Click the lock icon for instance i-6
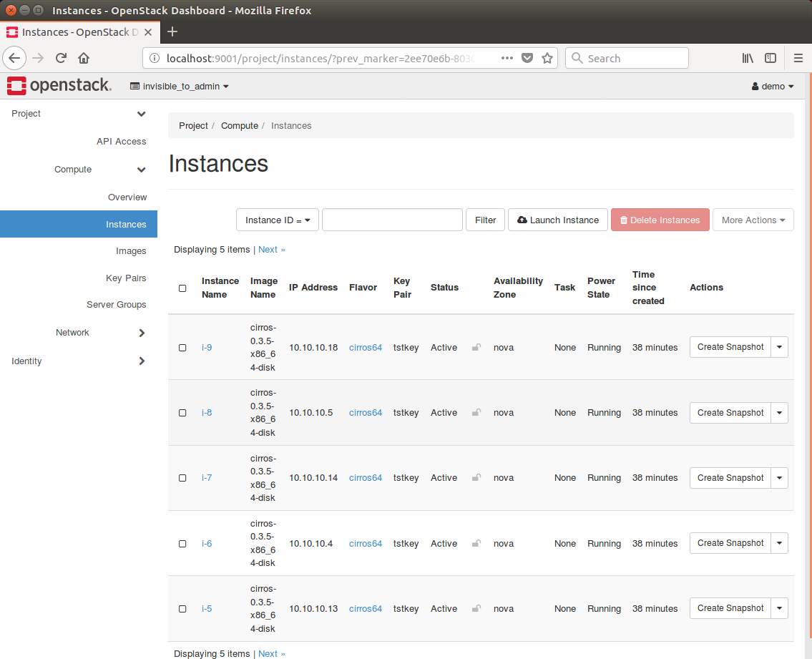This screenshot has height=659, width=812. (x=476, y=544)
